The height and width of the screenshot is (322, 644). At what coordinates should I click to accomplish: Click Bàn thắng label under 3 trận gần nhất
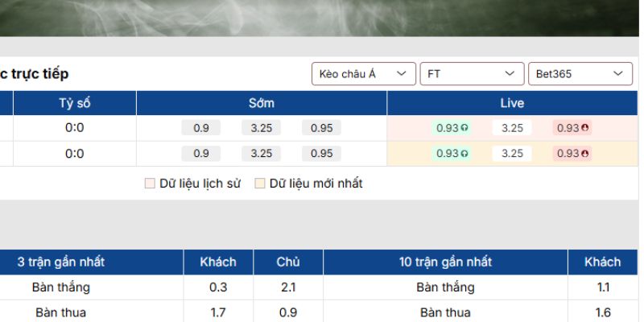[x=61, y=287]
